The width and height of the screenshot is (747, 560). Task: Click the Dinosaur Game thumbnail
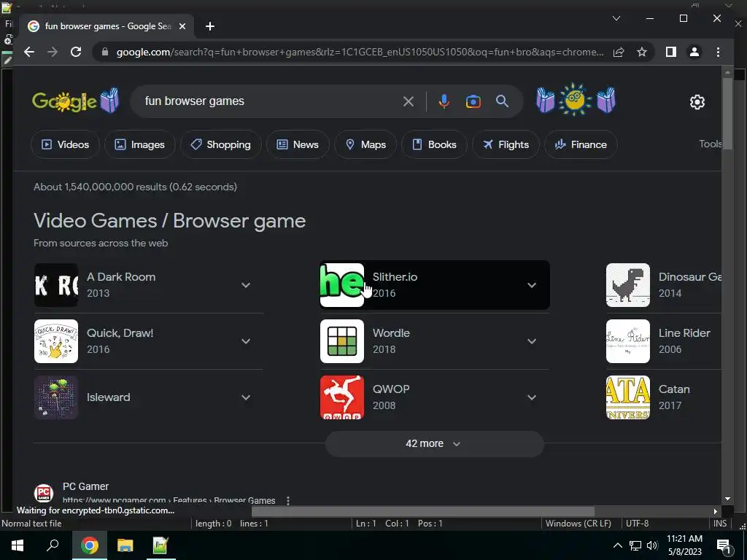point(628,285)
